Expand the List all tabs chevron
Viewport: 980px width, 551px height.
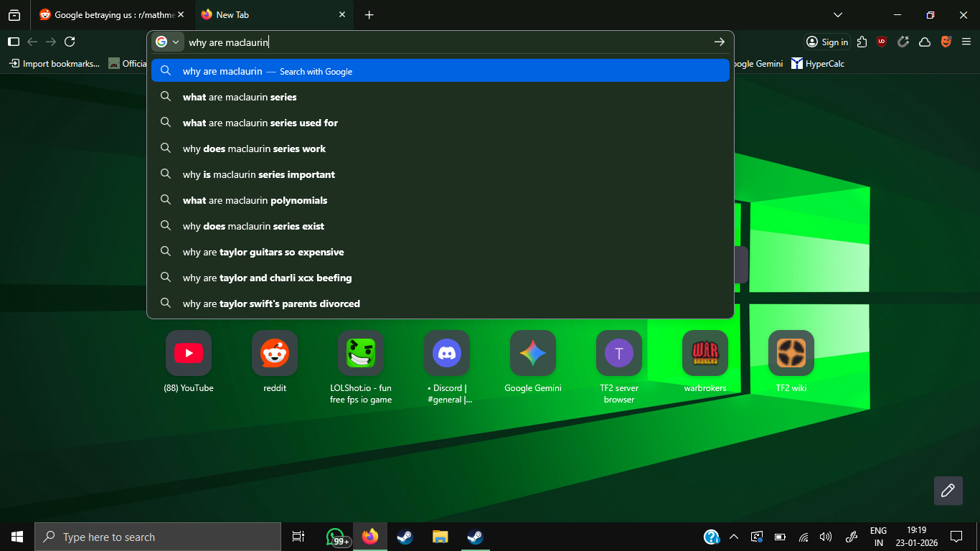tap(838, 14)
